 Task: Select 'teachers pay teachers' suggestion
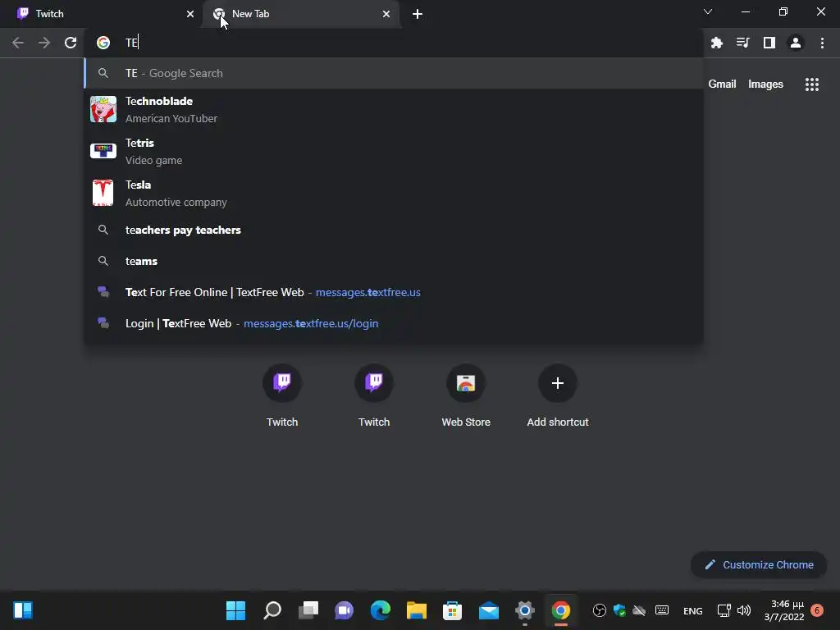pos(394,231)
